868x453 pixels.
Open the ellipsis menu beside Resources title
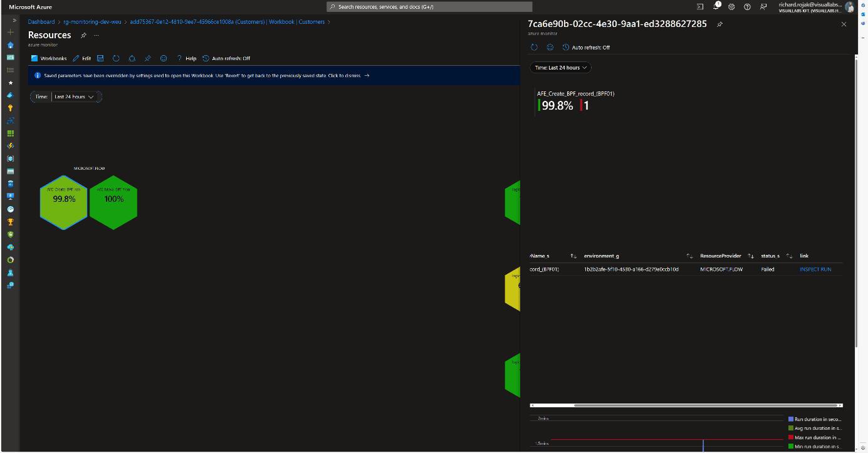coord(96,36)
